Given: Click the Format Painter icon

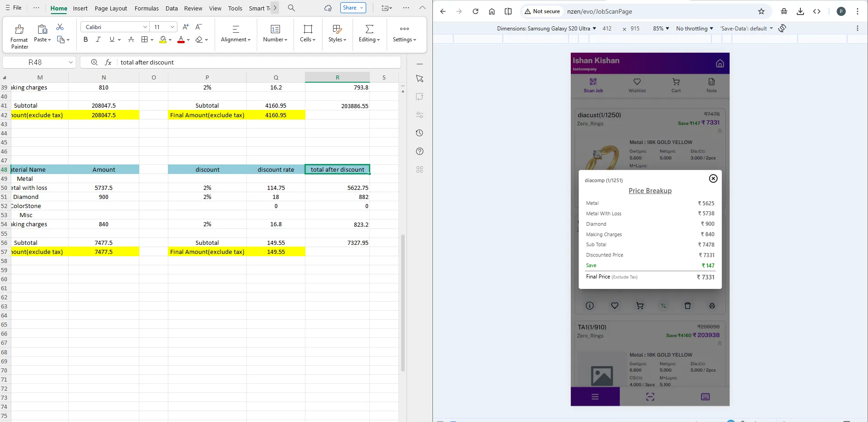Looking at the screenshot, I should point(19,30).
